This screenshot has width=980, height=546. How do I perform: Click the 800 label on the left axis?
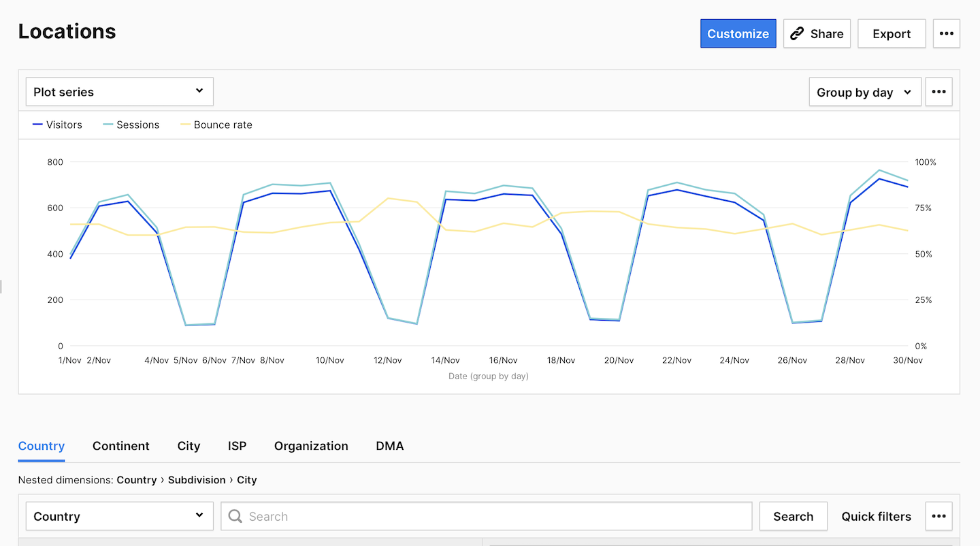(x=55, y=162)
